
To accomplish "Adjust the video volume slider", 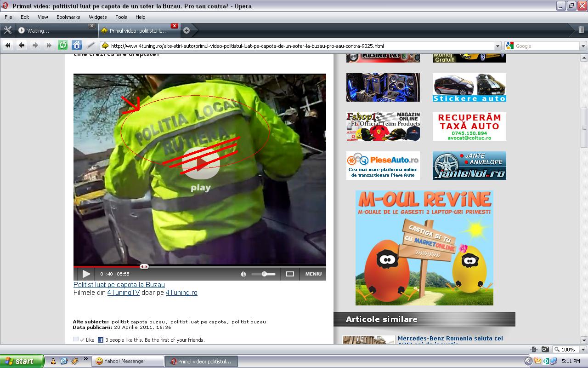I will tap(264, 274).
